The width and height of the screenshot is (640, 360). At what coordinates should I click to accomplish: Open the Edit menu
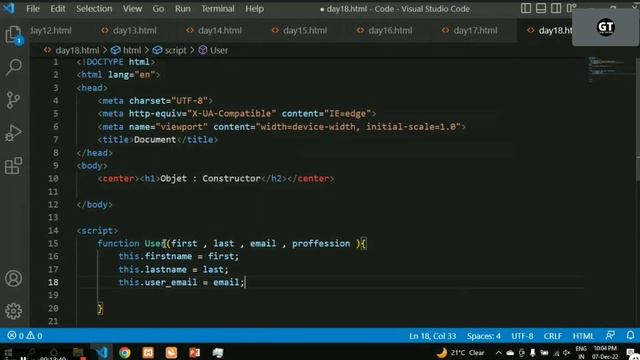point(58,9)
